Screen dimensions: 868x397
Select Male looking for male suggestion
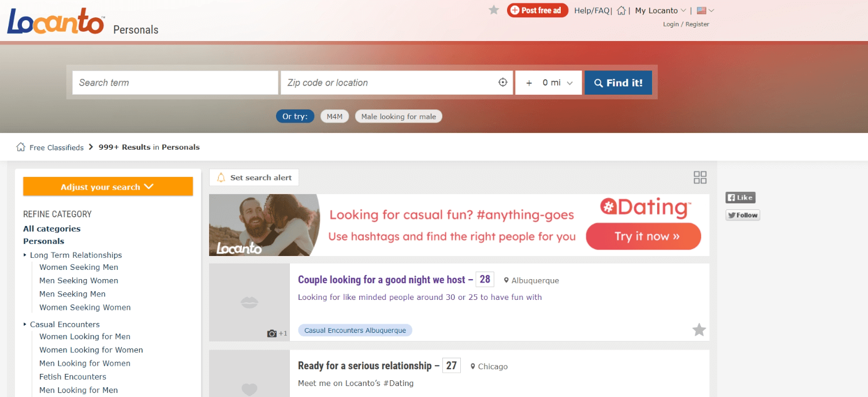pyautogui.click(x=398, y=116)
